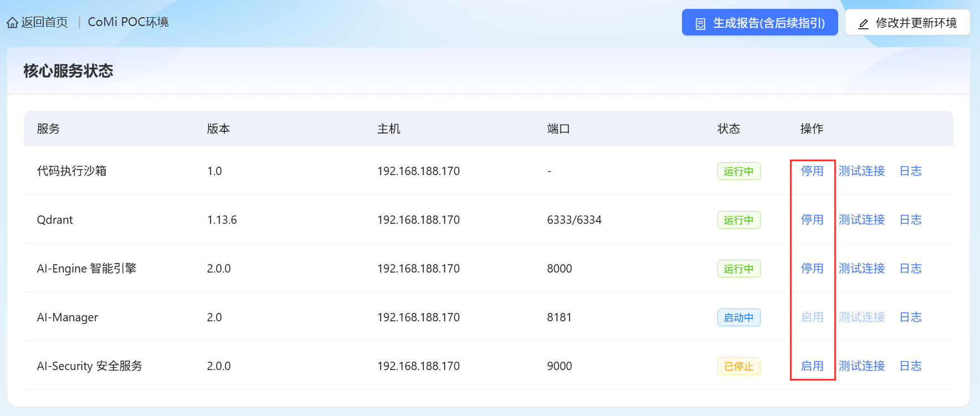Click the 核心服务状态 heading
The height and width of the screenshot is (416, 980).
(68, 71)
